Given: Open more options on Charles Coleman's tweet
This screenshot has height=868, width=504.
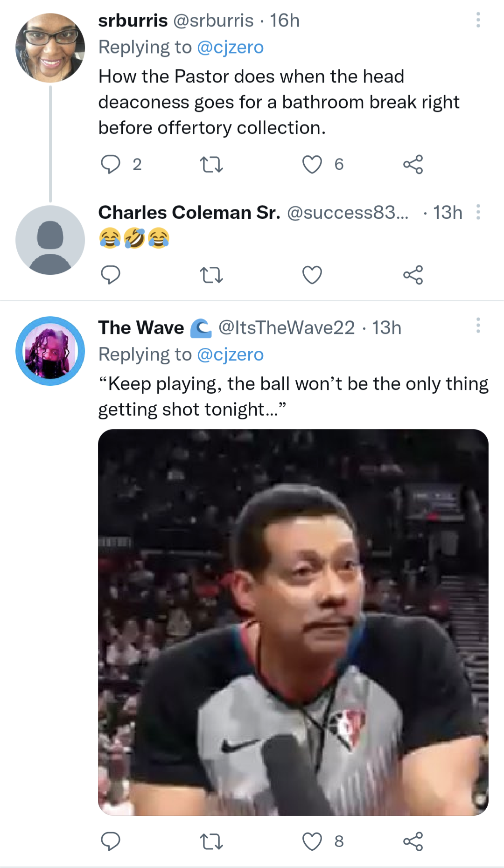Looking at the screenshot, I should (478, 212).
